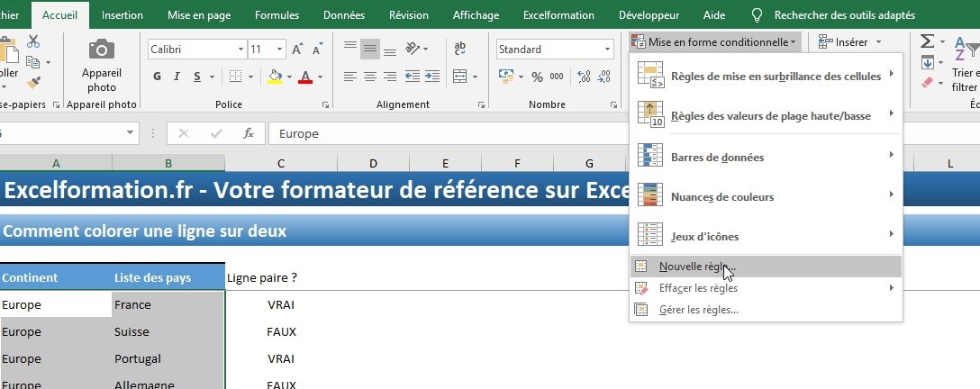Open the Calibri font name dropdown

point(240,50)
